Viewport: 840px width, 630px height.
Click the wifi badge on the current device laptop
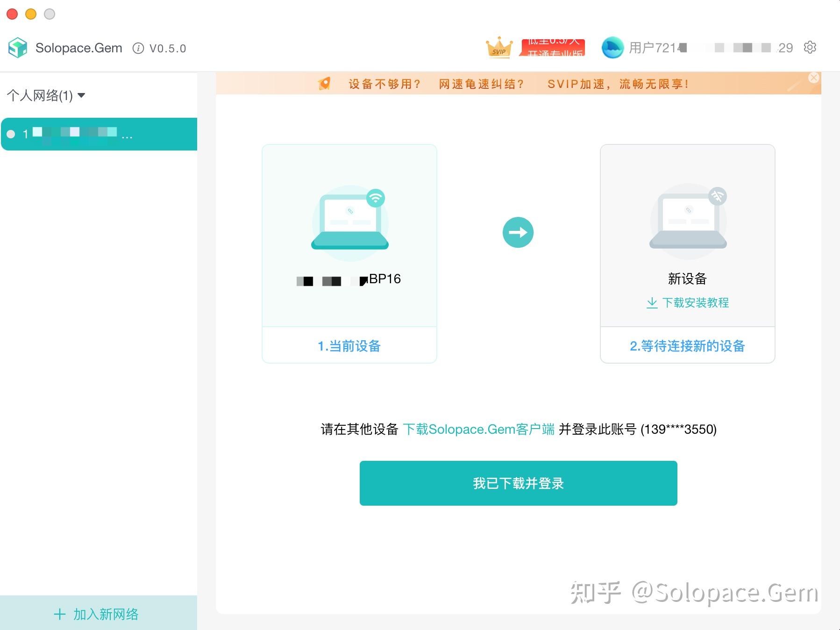(376, 198)
